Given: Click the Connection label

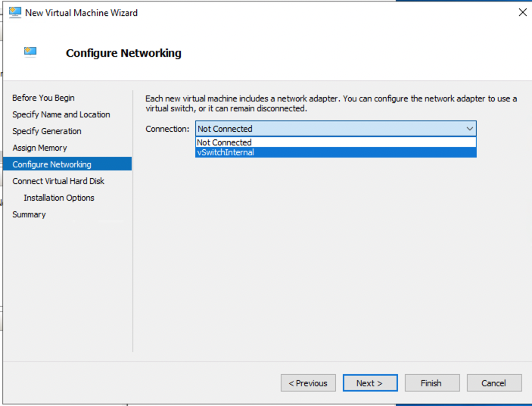Looking at the screenshot, I should (167, 129).
